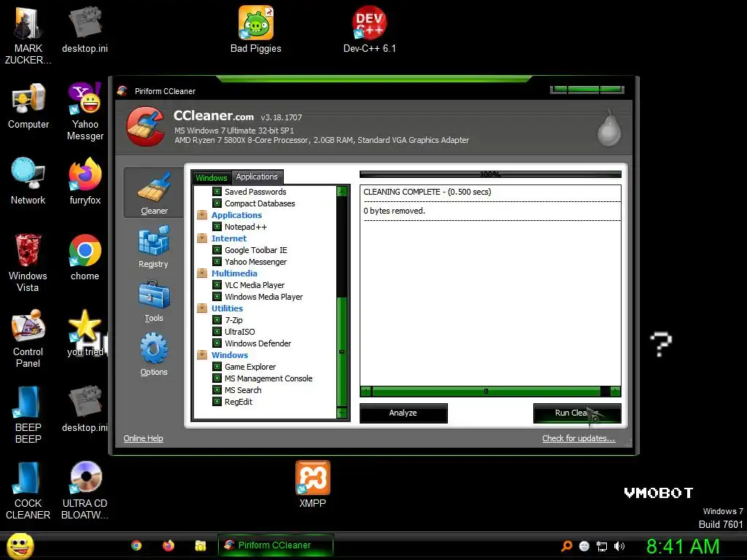Image resolution: width=747 pixels, height=560 pixels.
Task: Toggle the VLC Media Player checkbox
Action: [x=217, y=285]
